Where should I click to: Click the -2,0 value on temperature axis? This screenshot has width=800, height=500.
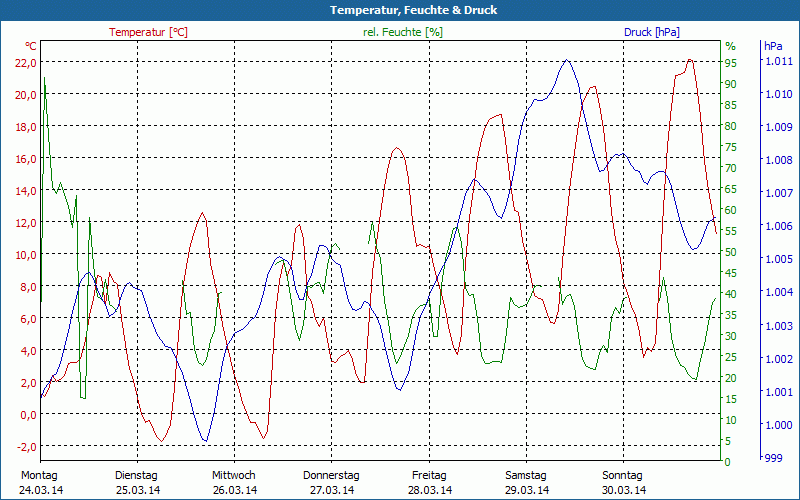(25, 446)
